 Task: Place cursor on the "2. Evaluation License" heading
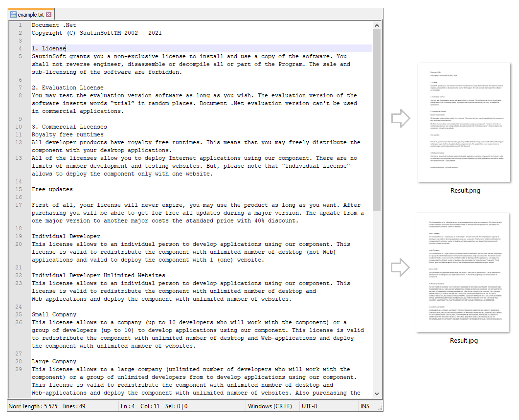(x=68, y=88)
